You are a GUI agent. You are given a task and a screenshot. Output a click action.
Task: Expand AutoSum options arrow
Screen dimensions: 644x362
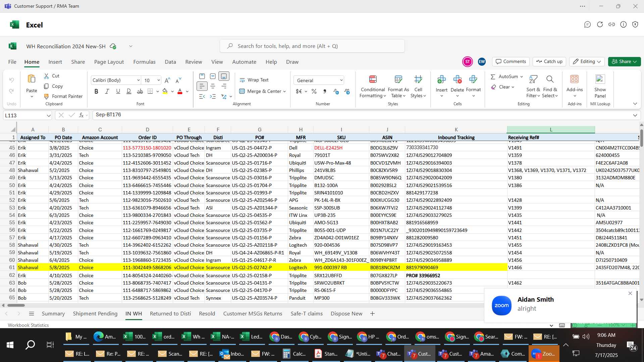pos(522,77)
